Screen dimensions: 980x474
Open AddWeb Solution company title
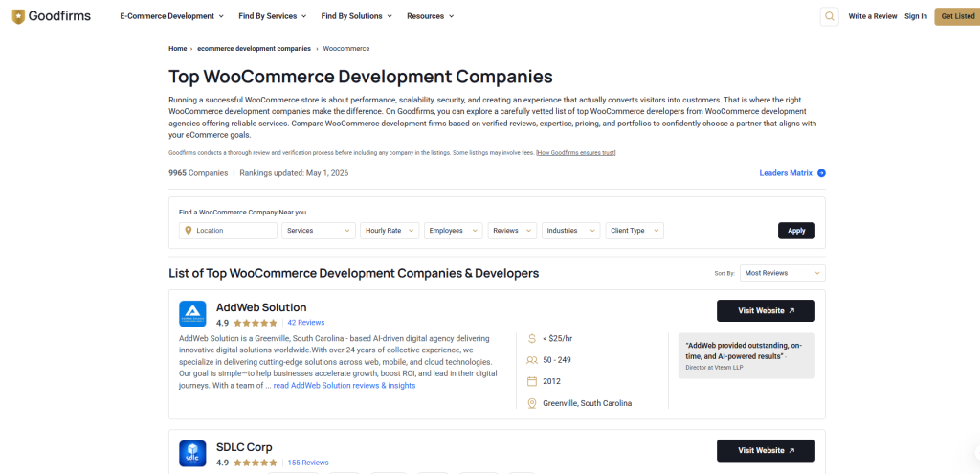click(x=261, y=307)
